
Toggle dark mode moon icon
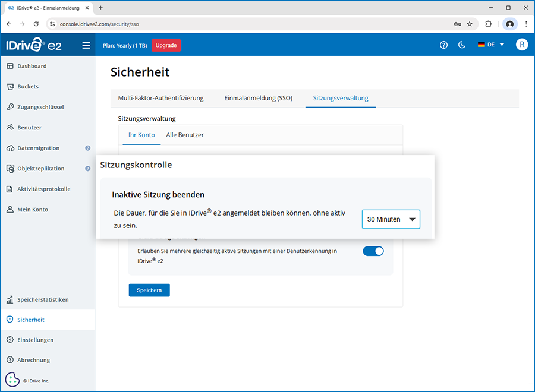coord(462,45)
